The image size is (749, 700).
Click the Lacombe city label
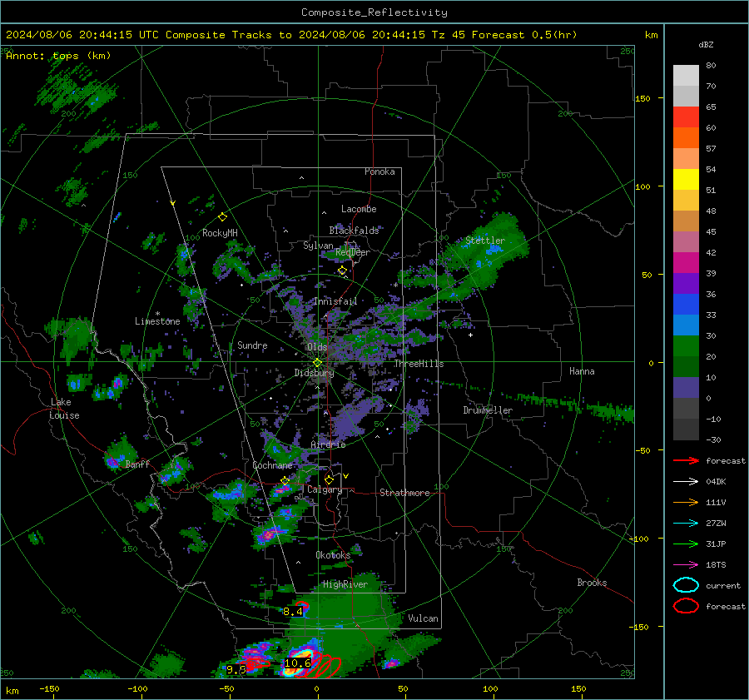click(359, 209)
